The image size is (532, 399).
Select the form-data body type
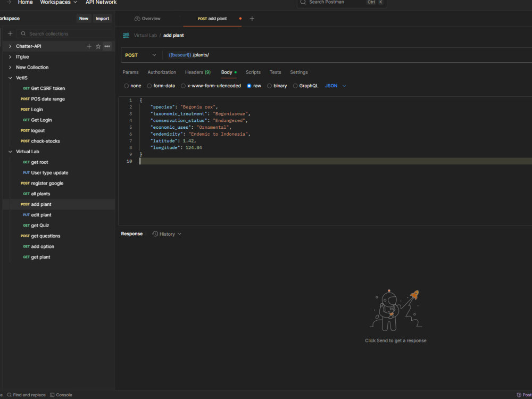click(149, 86)
